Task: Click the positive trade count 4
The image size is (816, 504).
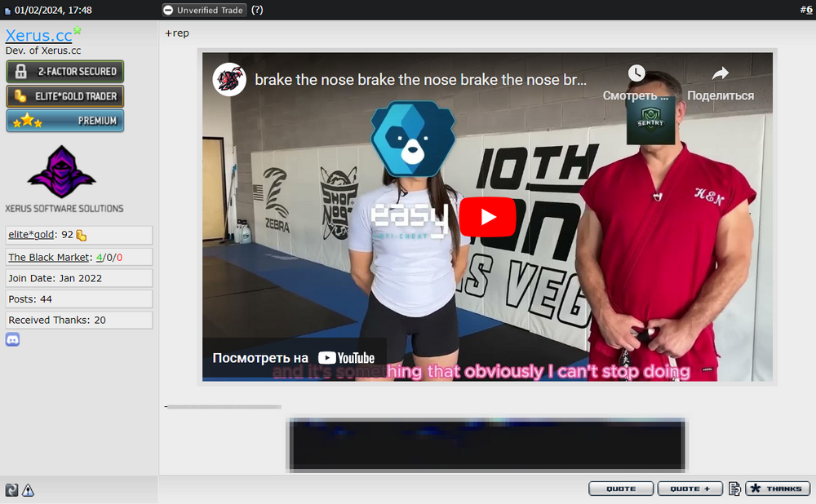Action: (x=99, y=257)
